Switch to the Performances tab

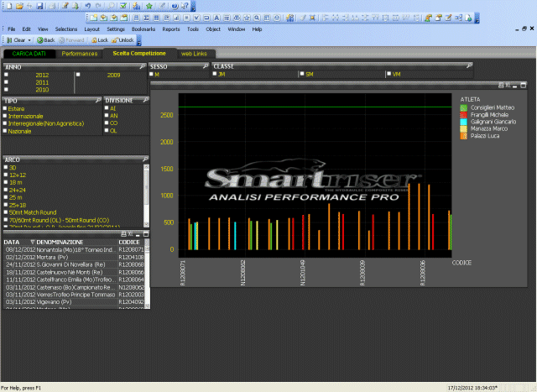click(80, 54)
